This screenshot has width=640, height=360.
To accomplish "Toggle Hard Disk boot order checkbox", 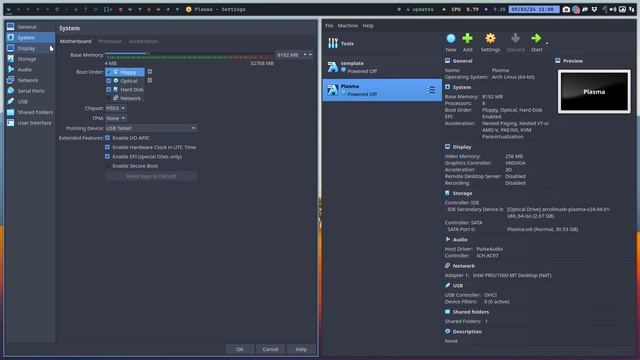I will tap(109, 89).
